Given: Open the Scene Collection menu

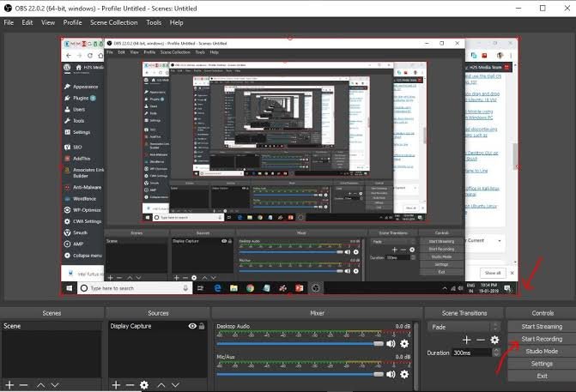Looking at the screenshot, I should (113, 21).
